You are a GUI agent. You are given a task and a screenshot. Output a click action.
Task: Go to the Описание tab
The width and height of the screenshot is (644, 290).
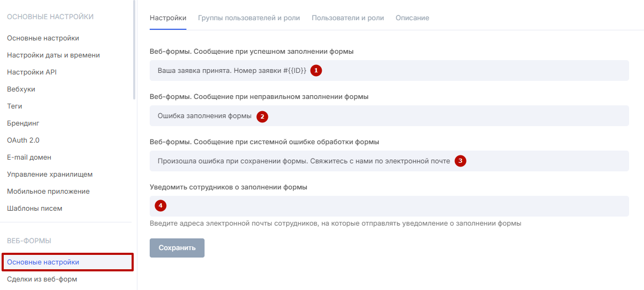point(412,18)
